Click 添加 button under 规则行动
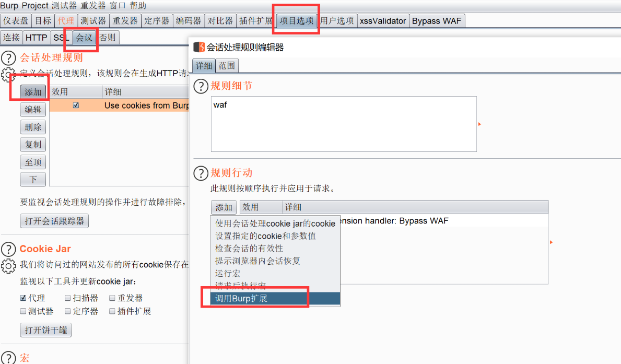Viewport: 621px width, 364px height. [x=224, y=207]
